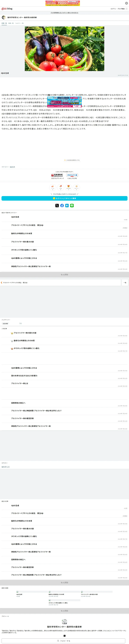Screen dimensions: 129x644
Task: Expand the 2024年 back number entry
Action: tap(5, 324)
